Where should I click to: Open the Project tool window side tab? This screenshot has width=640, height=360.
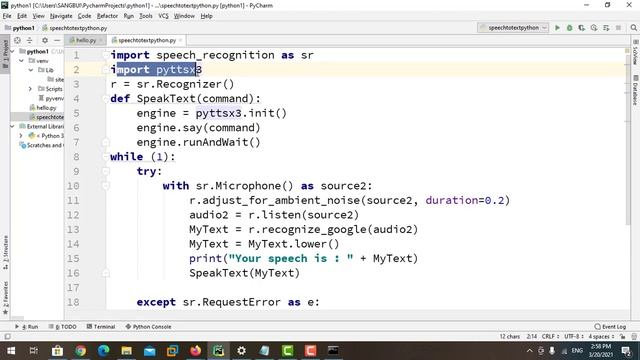(x=5, y=53)
